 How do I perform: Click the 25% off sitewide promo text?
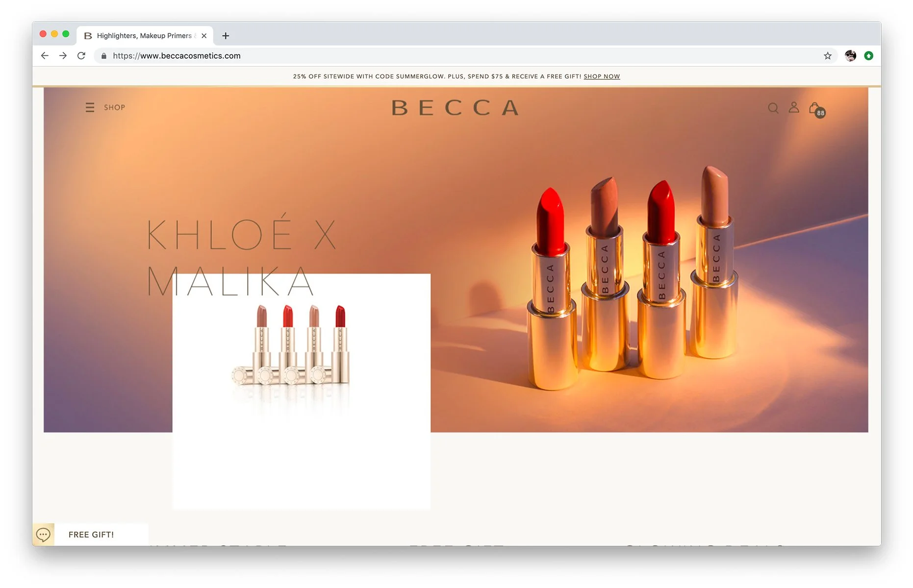click(x=437, y=76)
